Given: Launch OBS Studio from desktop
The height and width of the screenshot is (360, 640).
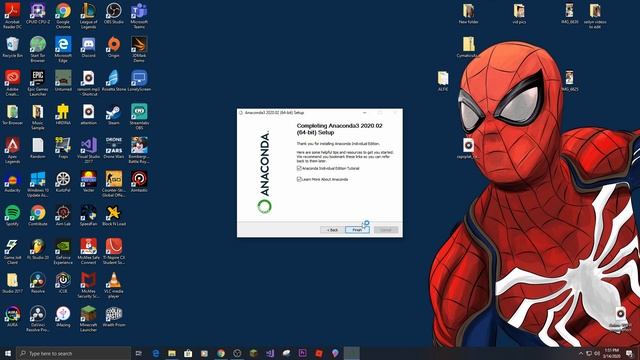Looking at the screenshot, I should click(113, 13).
